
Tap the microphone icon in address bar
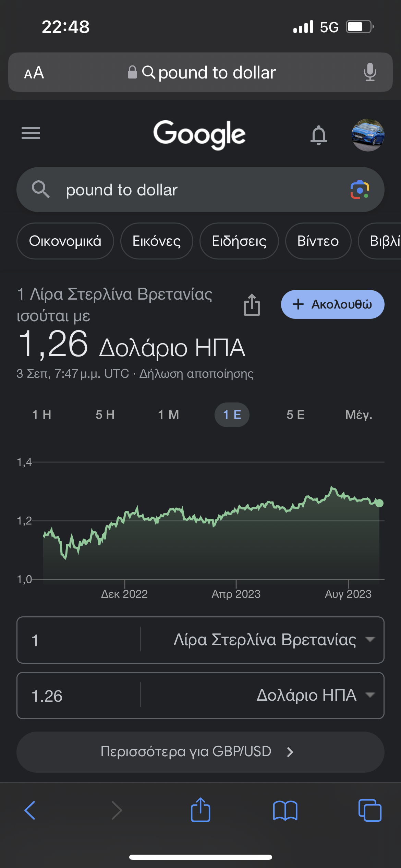[x=370, y=72]
